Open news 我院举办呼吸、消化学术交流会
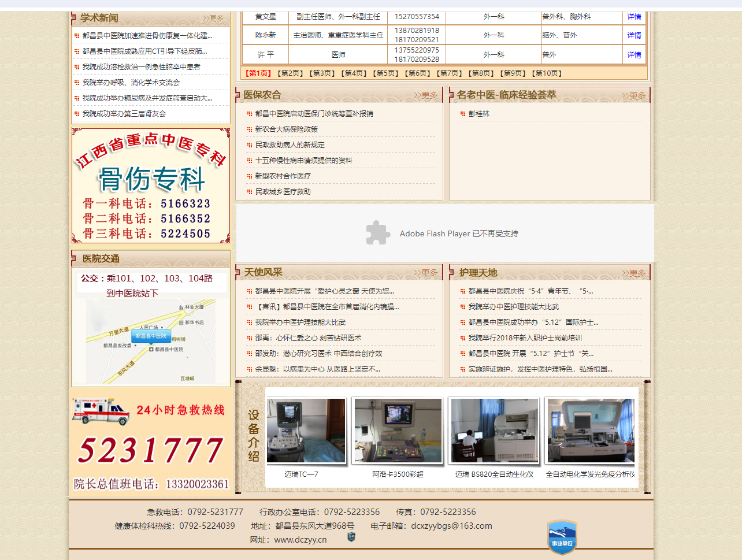This screenshot has height=560, width=742. click(x=131, y=83)
